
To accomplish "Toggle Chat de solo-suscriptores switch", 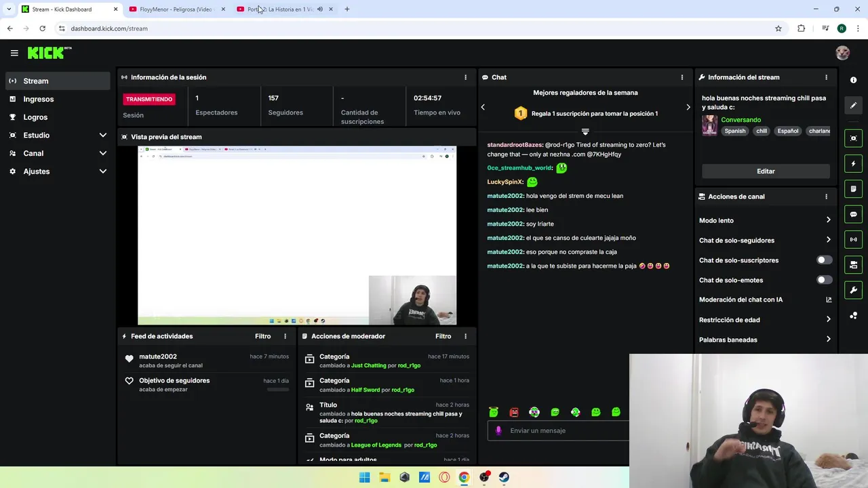I will [x=824, y=260].
